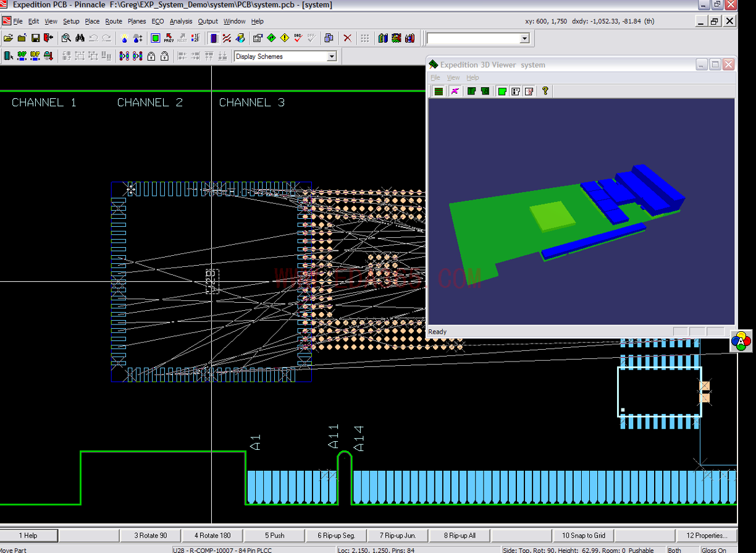
Task: Click the PREV view toolbar icon
Action: pyautogui.click(x=169, y=38)
